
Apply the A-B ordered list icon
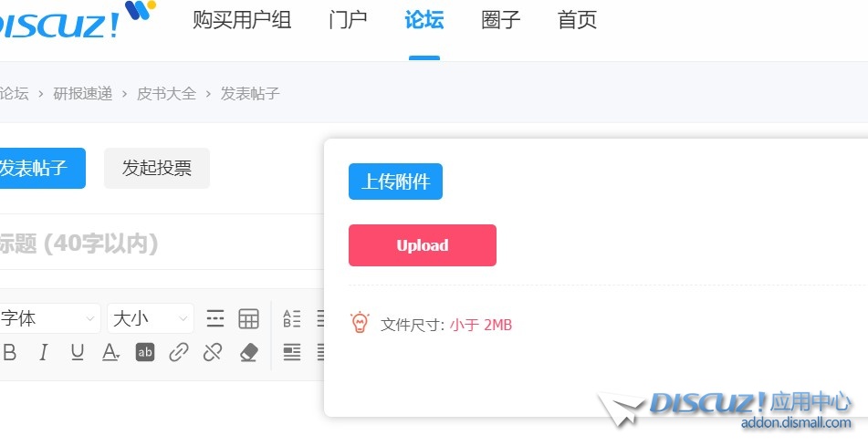coord(292,318)
